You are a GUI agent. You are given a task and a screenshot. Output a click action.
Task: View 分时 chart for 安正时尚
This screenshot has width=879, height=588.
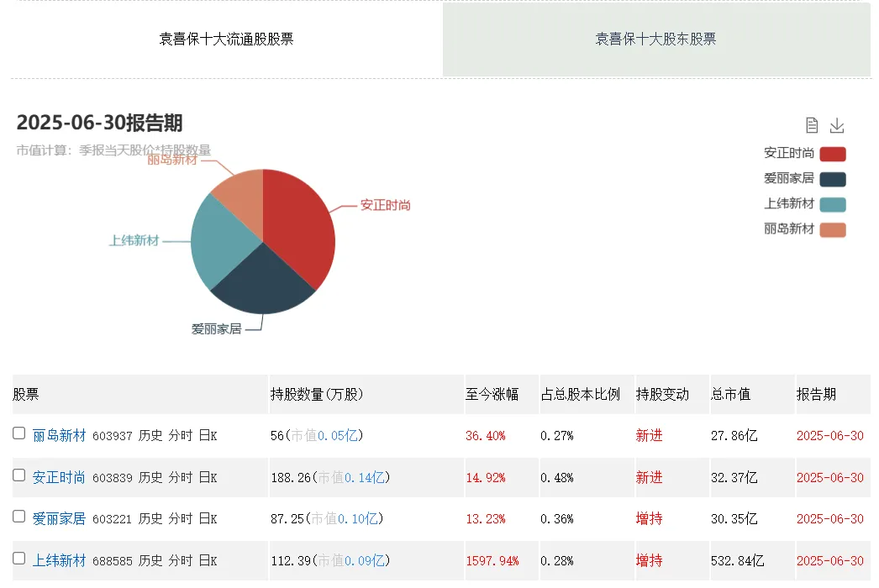tap(180, 478)
